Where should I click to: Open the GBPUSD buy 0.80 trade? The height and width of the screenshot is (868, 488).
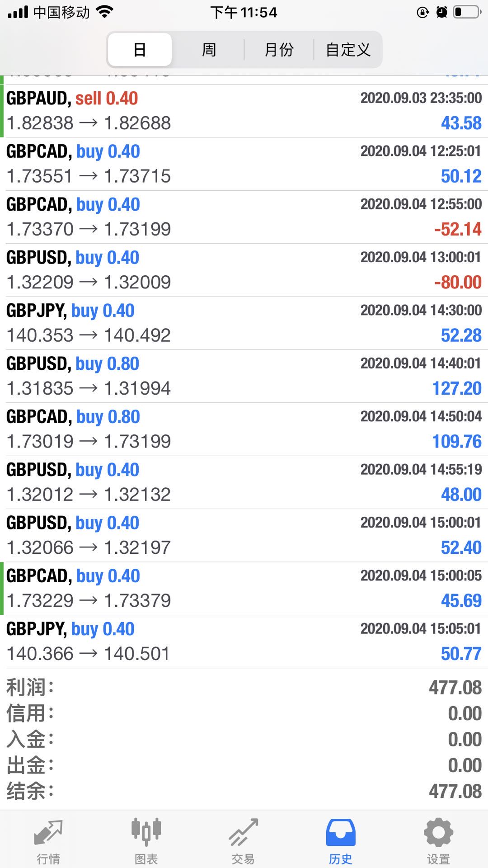[x=244, y=376]
